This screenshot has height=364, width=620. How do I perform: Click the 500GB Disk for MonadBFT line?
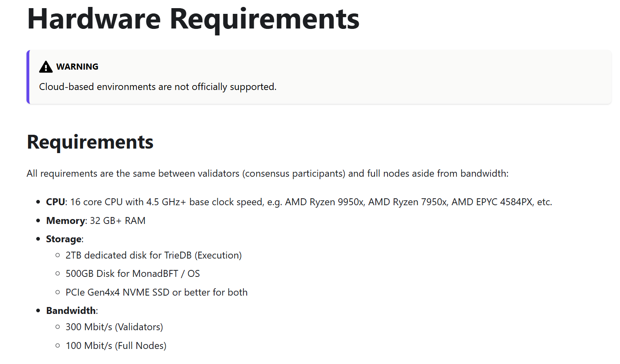(133, 274)
